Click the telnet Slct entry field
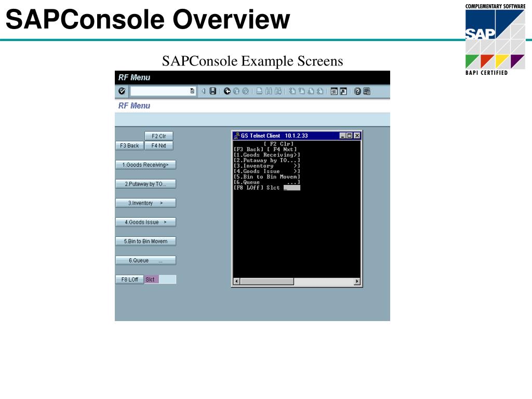 [292, 188]
